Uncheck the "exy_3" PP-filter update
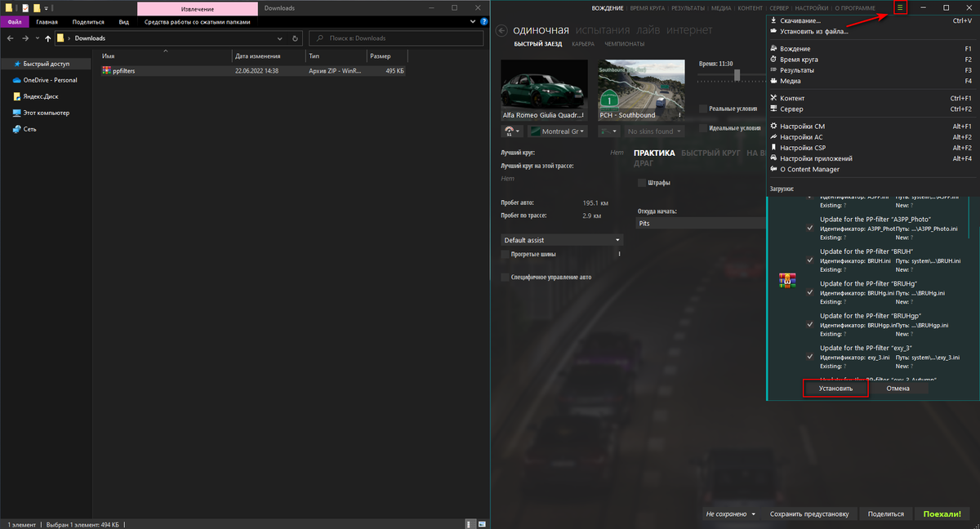Screen dimensions: 980x529 click(809, 357)
